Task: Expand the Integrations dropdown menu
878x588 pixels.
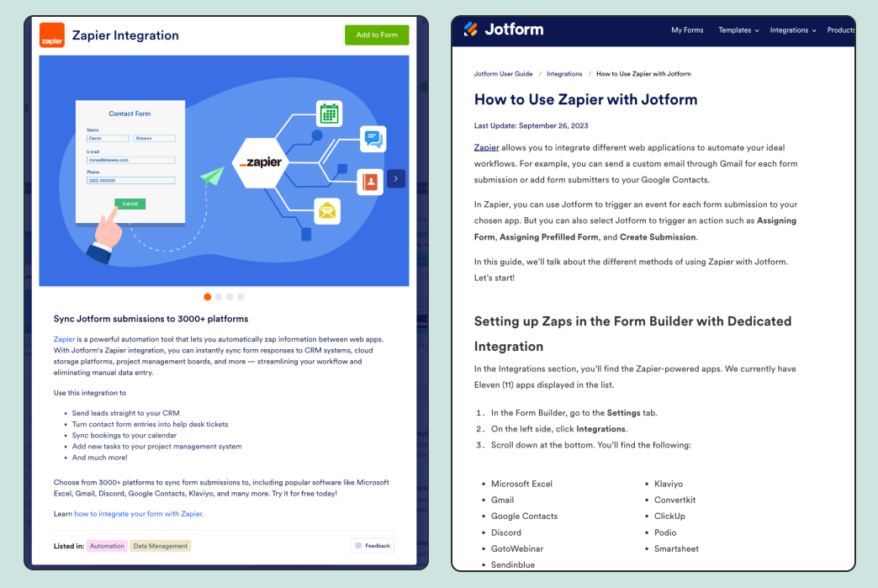Action: click(x=793, y=30)
